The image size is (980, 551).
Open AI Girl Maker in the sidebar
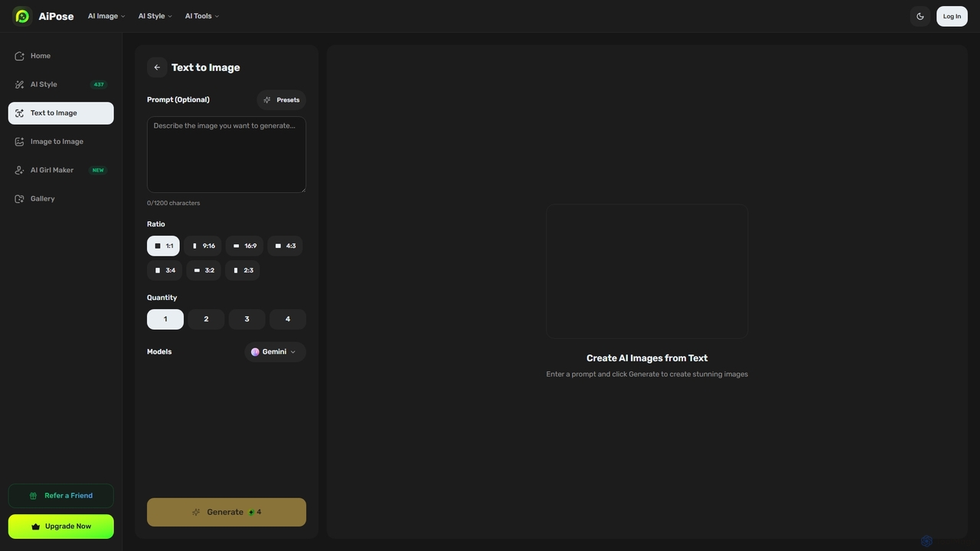(61, 170)
